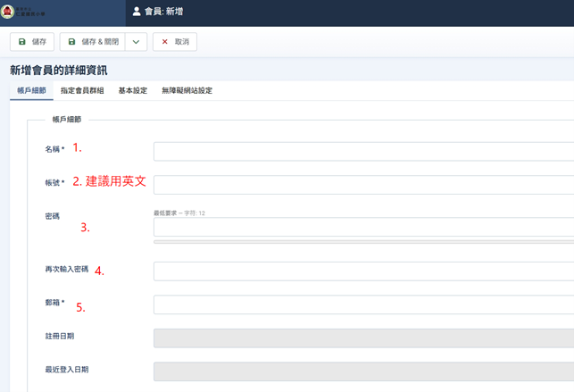Click the 取消 cancel button
This screenshot has width=574, height=392.
tap(175, 42)
